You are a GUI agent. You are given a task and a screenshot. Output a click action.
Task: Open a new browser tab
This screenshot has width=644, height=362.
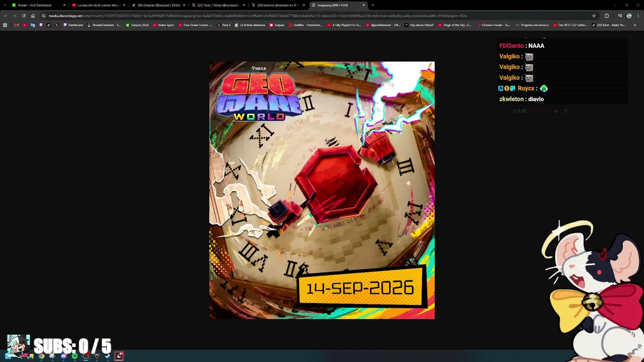(x=372, y=5)
